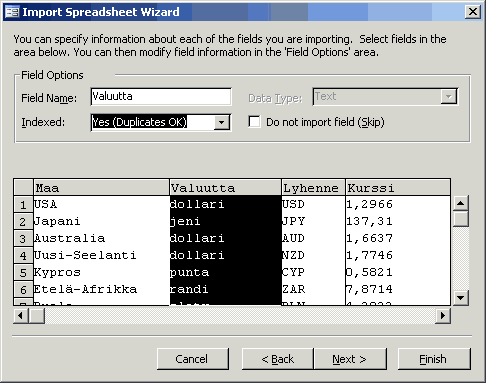Click into the Field Name input box

(161, 97)
